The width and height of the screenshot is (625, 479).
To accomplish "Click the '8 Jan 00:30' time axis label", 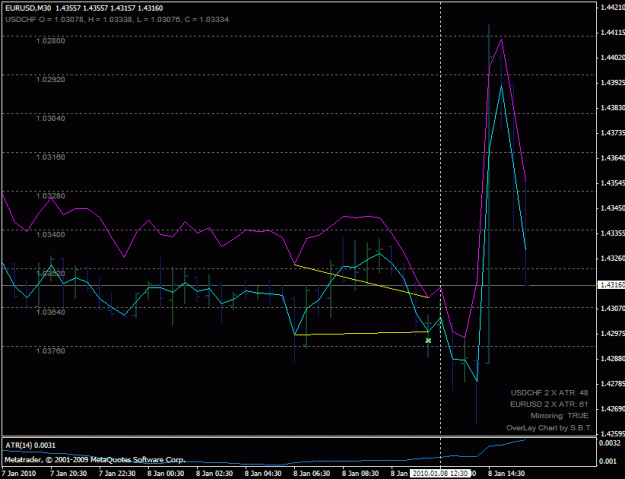I will [x=165, y=474].
